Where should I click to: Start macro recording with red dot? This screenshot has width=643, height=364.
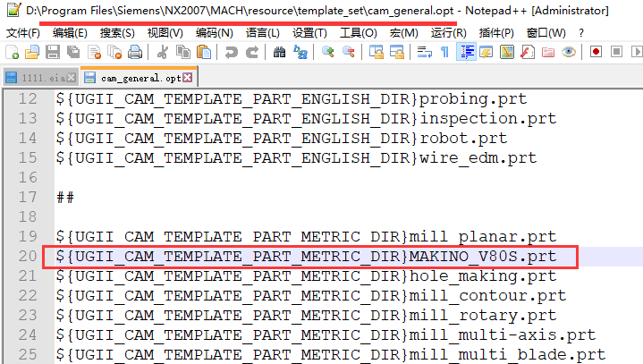[x=596, y=52]
